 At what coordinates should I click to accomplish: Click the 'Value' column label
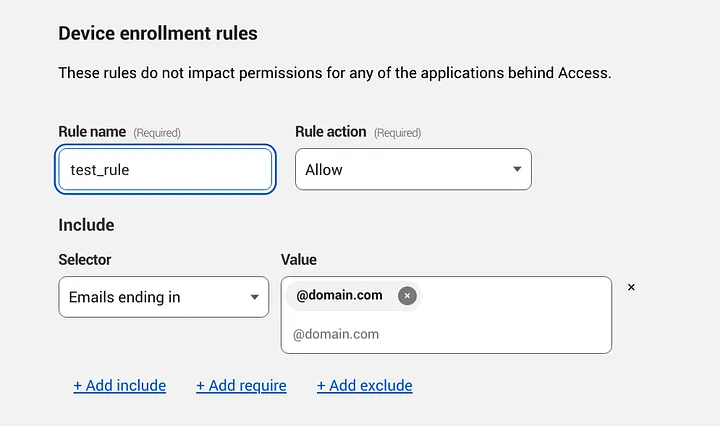(x=299, y=259)
